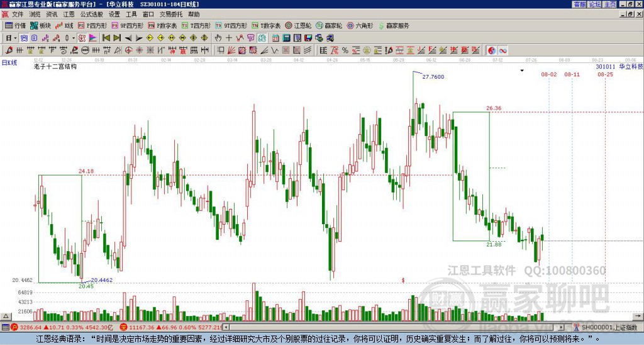This screenshot has width=644, height=345.
Task: Click the black right arrow icon
Action: [139, 38]
